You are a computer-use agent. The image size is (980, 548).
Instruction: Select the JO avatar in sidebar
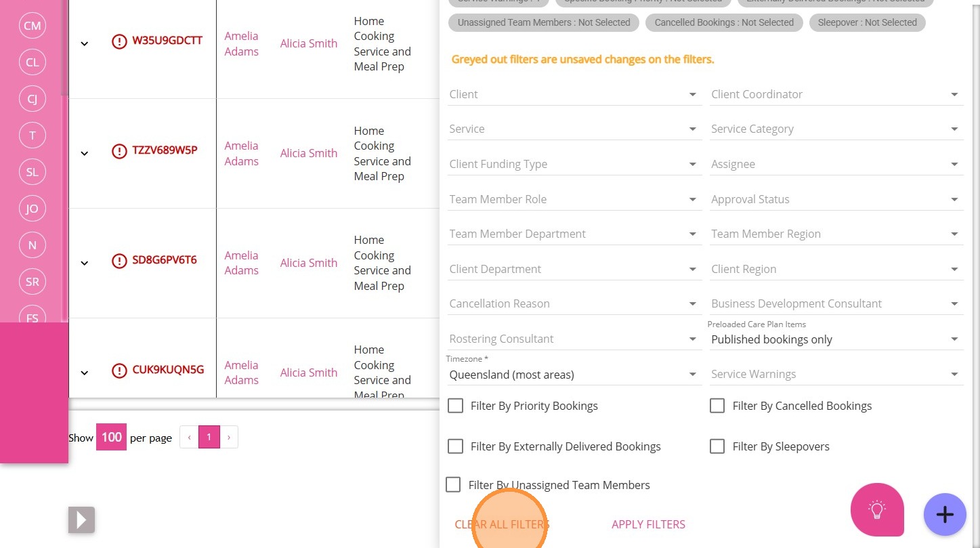[32, 209]
